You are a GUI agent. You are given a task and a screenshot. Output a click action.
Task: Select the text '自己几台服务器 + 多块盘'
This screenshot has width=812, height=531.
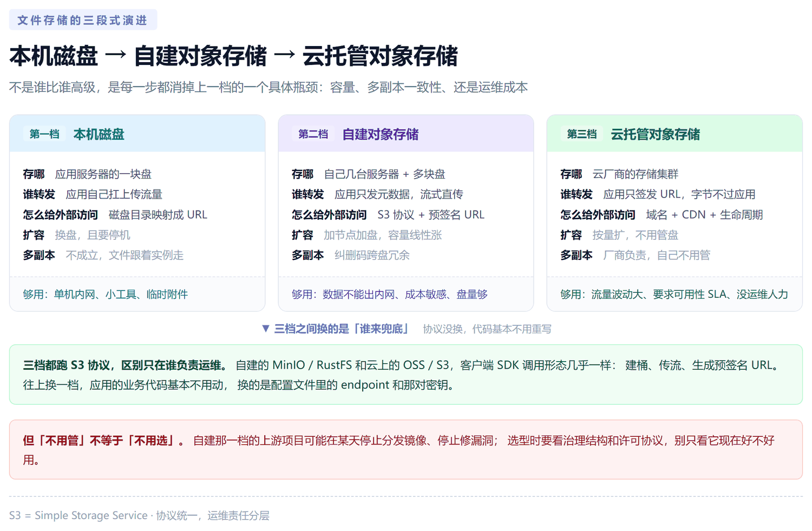(385, 174)
